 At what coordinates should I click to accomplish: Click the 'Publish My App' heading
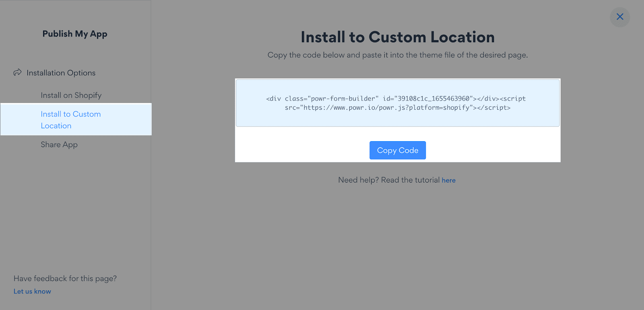click(x=75, y=34)
